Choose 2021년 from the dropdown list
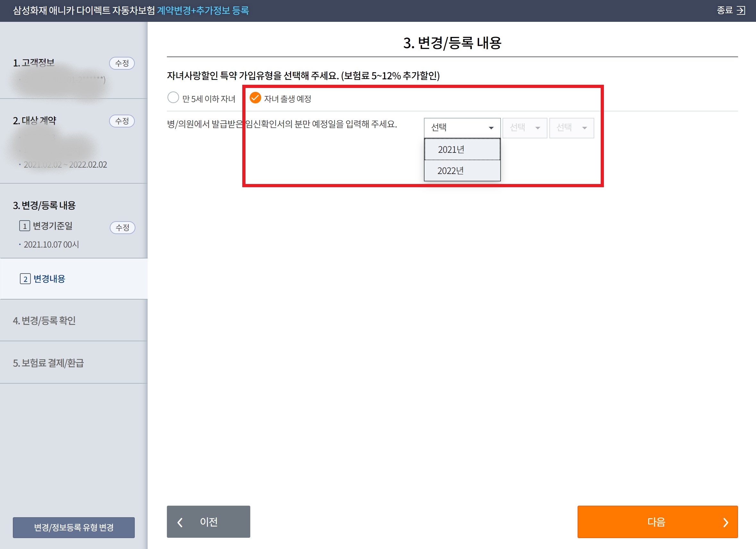Viewport: 756px width, 549px height. tap(462, 149)
